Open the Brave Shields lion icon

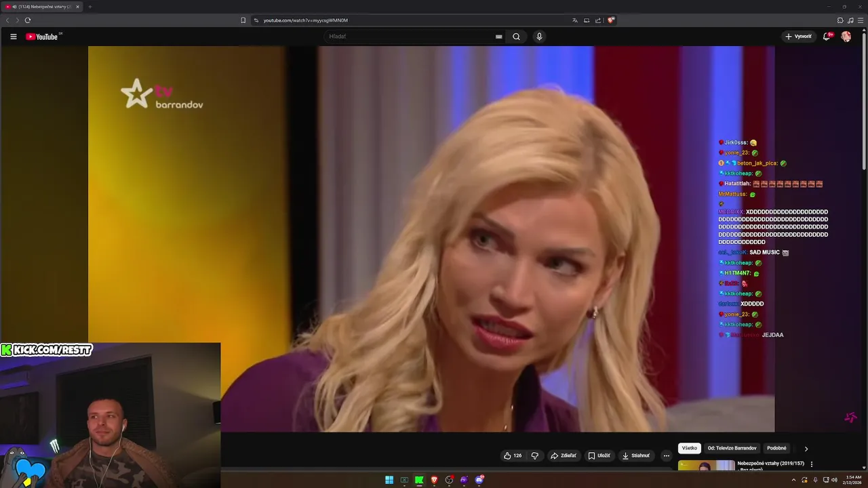(x=611, y=20)
